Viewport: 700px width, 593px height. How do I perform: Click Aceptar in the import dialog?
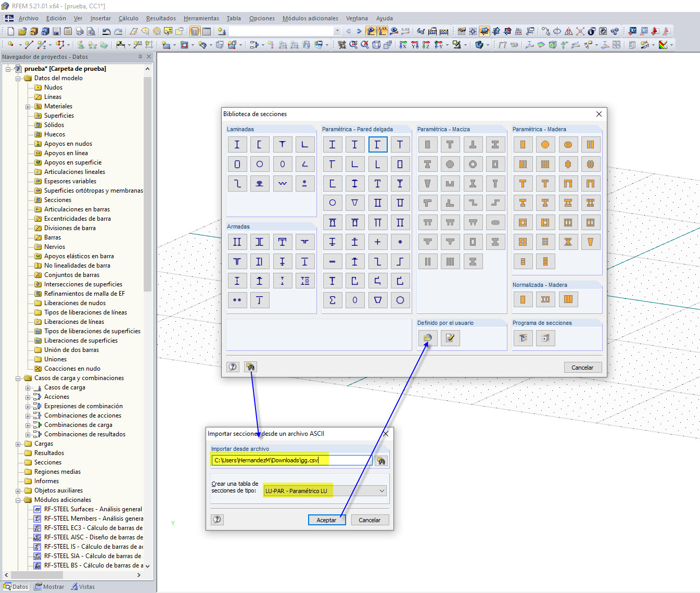pyautogui.click(x=326, y=520)
